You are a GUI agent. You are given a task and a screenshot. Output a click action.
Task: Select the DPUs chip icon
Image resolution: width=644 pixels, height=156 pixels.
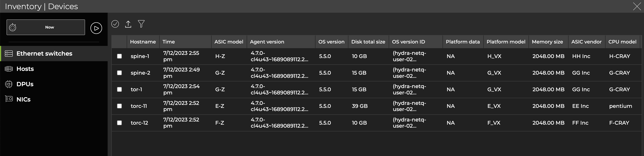click(9, 84)
